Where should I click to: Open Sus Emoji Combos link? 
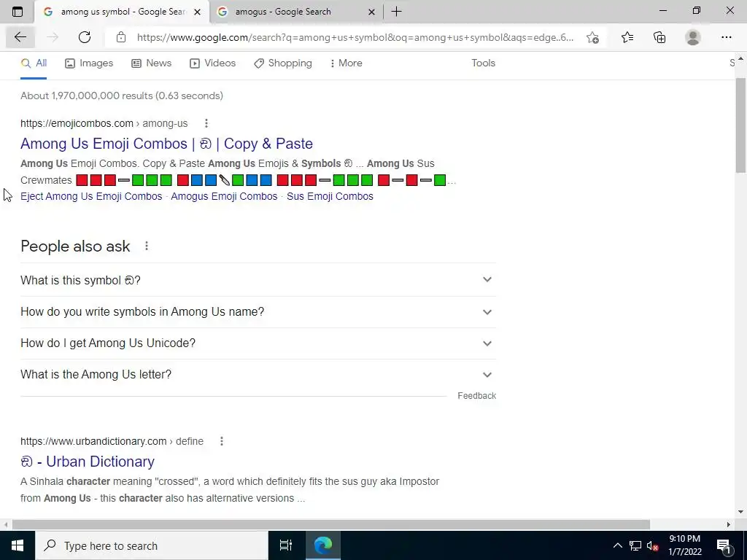[330, 196]
